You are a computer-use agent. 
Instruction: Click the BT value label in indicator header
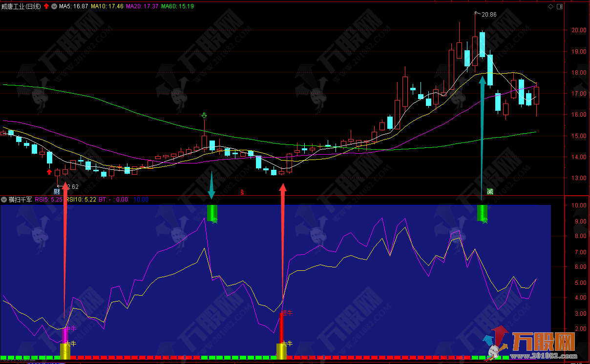point(113,199)
